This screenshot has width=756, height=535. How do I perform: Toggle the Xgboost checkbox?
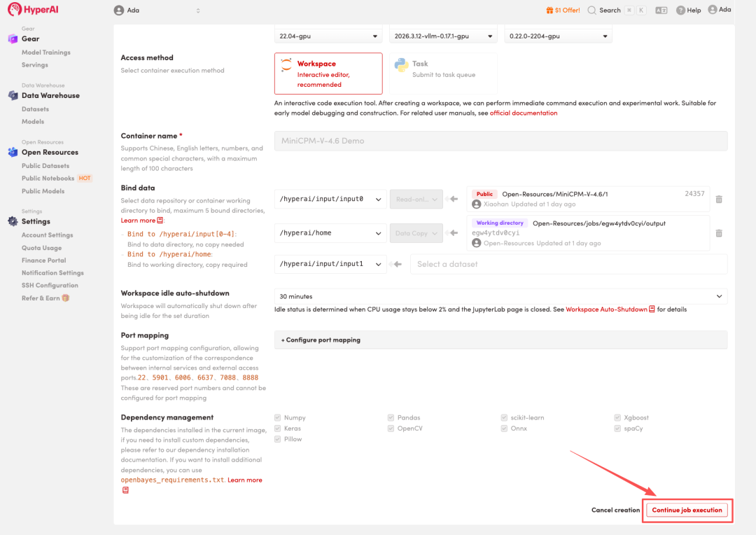pos(617,418)
